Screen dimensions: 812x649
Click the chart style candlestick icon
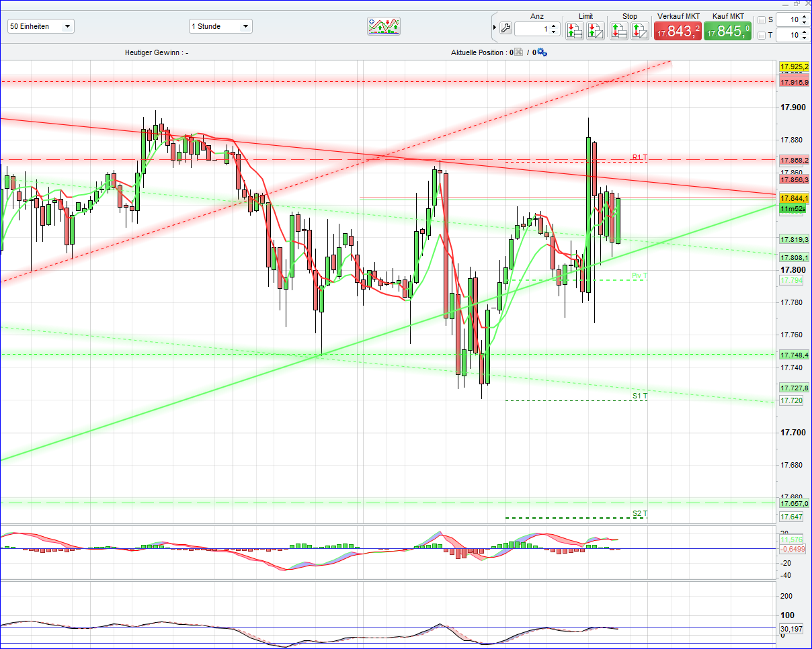pos(384,26)
